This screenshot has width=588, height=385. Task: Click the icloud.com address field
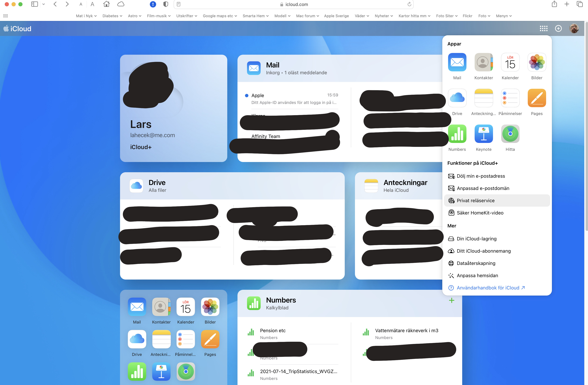click(296, 4)
